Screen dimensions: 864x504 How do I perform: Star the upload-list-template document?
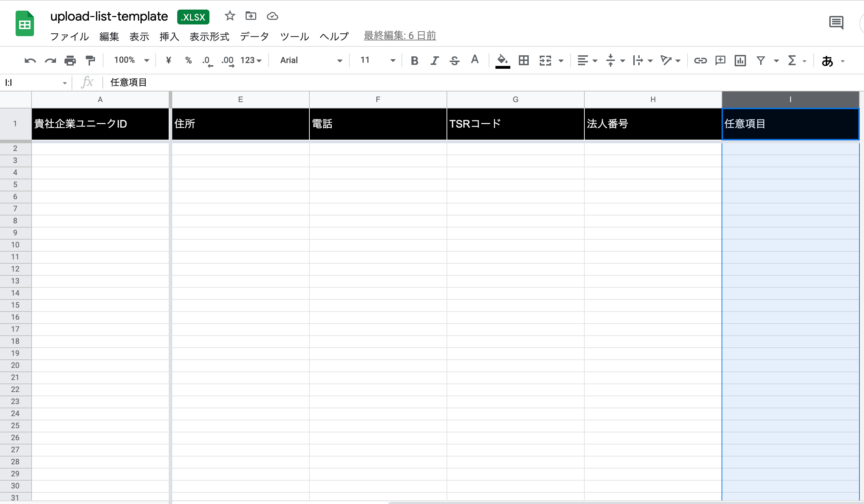[230, 16]
